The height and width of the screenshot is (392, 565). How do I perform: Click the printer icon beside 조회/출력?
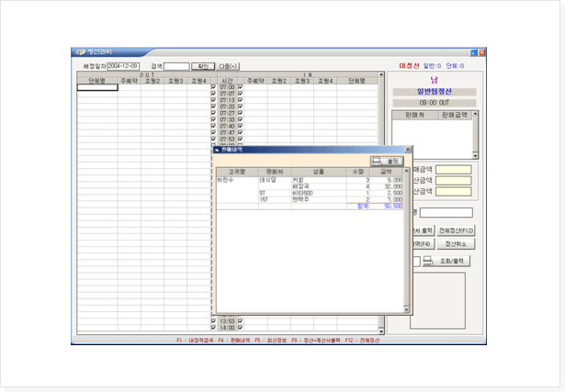click(429, 262)
